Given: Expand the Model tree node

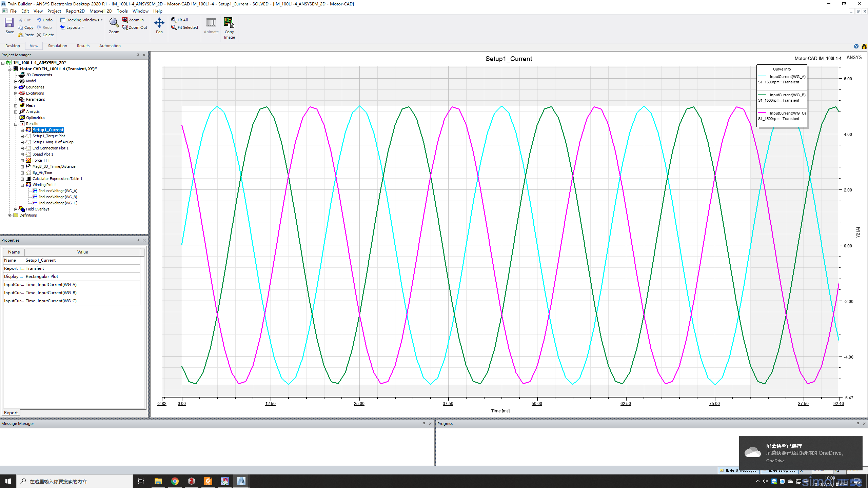Looking at the screenshot, I should (x=16, y=81).
